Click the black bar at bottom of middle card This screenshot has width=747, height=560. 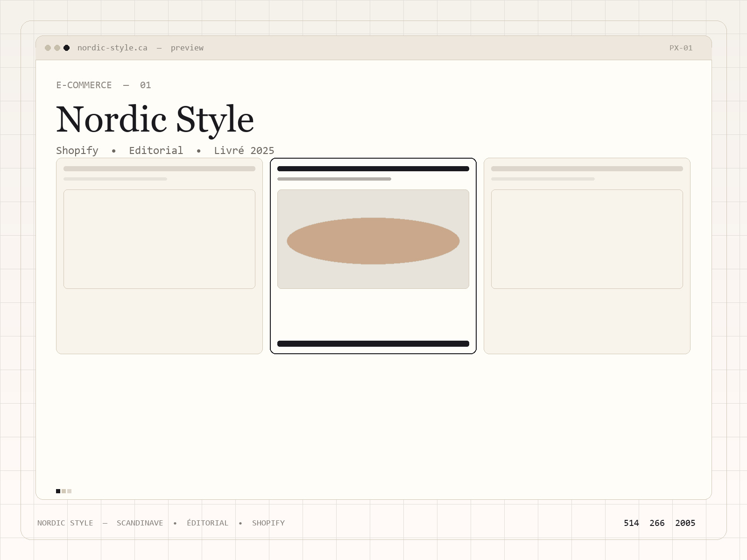pyautogui.click(x=373, y=344)
